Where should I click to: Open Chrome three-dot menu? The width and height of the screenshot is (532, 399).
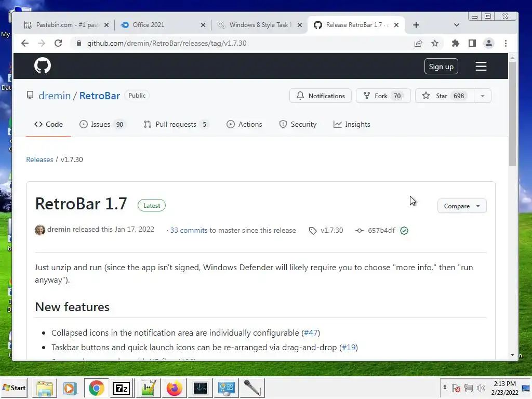[x=506, y=43]
